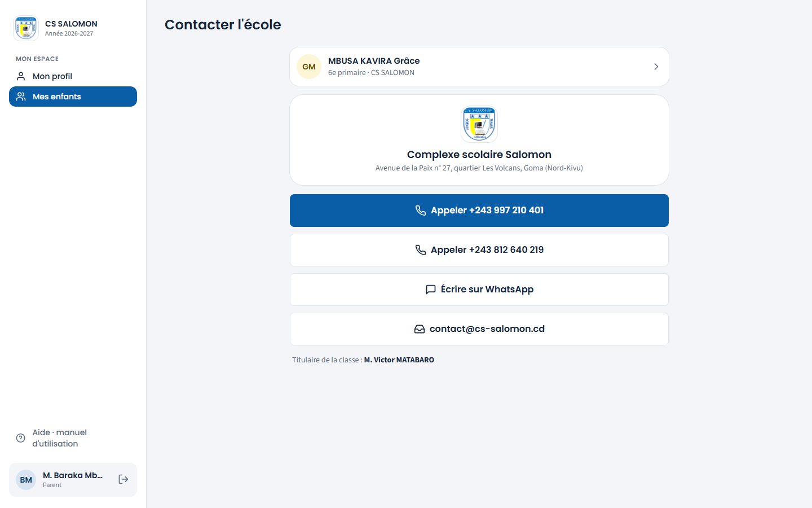Image resolution: width=812 pixels, height=508 pixels.
Task: Click the M. Baraka parent name
Action: [x=73, y=475]
